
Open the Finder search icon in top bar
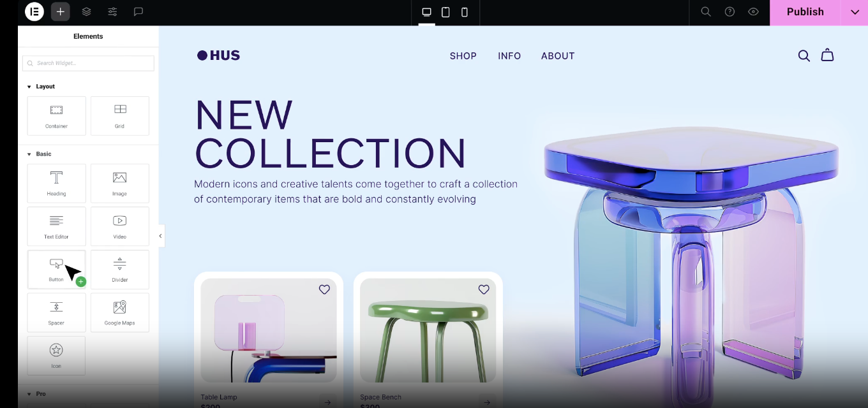706,11
